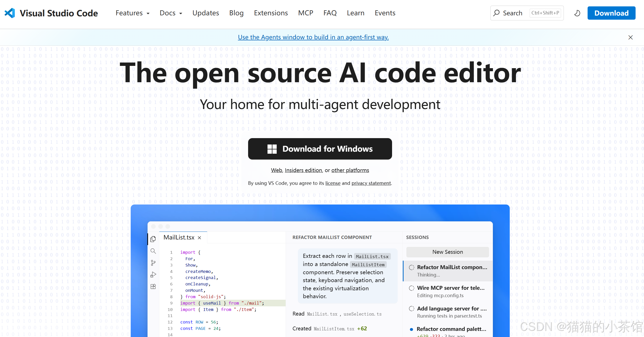Screen dimensions: 644x337
Task: Select the Refactor MailList component session
Action: 448,271
